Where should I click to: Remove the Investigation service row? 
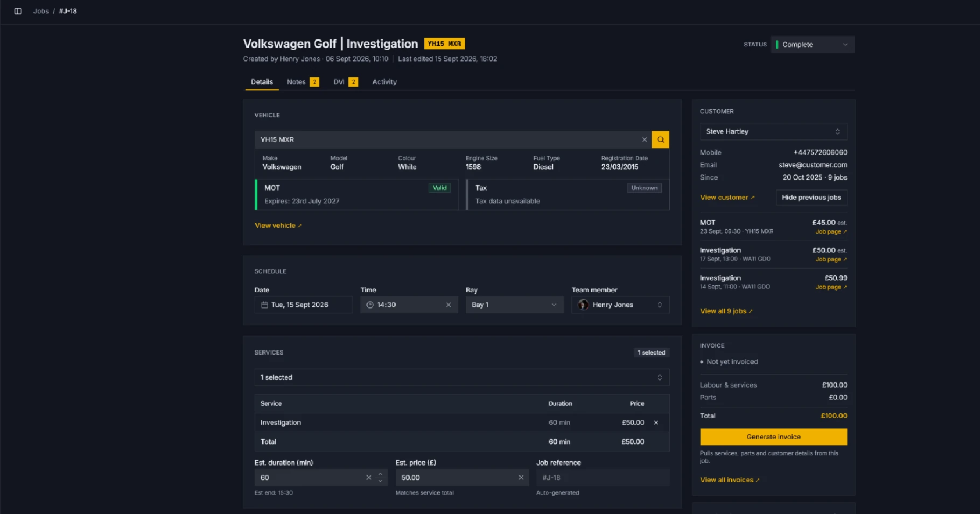coord(656,423)
